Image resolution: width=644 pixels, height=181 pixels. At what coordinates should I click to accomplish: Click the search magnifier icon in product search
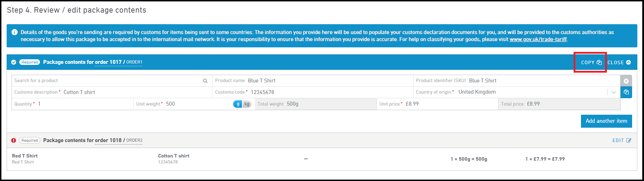pyautogui.click(x=205, y=81)
